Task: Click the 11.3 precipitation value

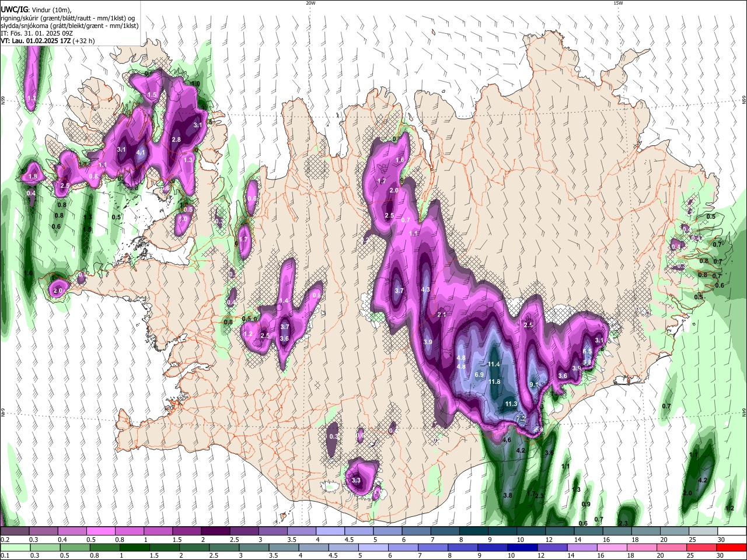Action: click(x=511, y=404)
